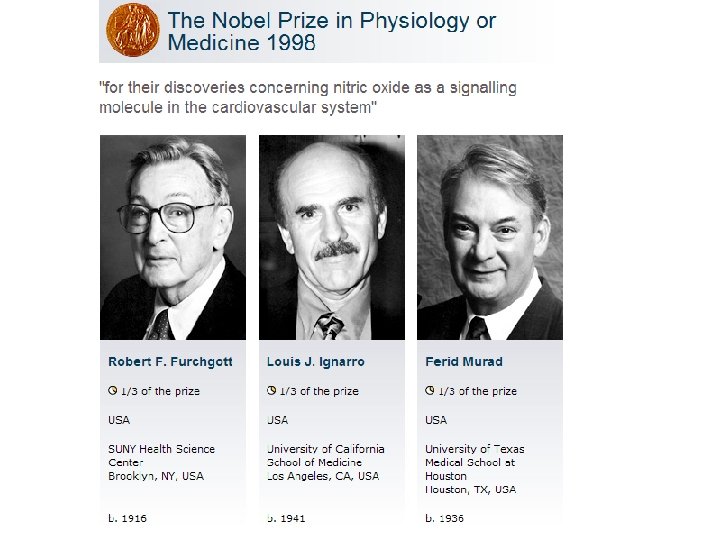Click '1/3 of the prize' under Furchgott
The width and height of the screenshot is (720, 540).
click(160, 391)
